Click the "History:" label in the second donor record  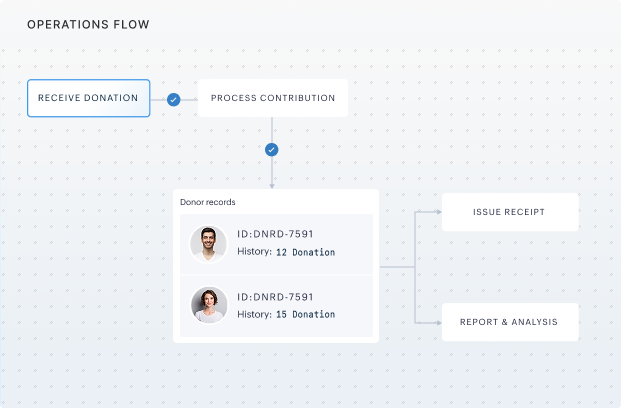pos(254,314)
